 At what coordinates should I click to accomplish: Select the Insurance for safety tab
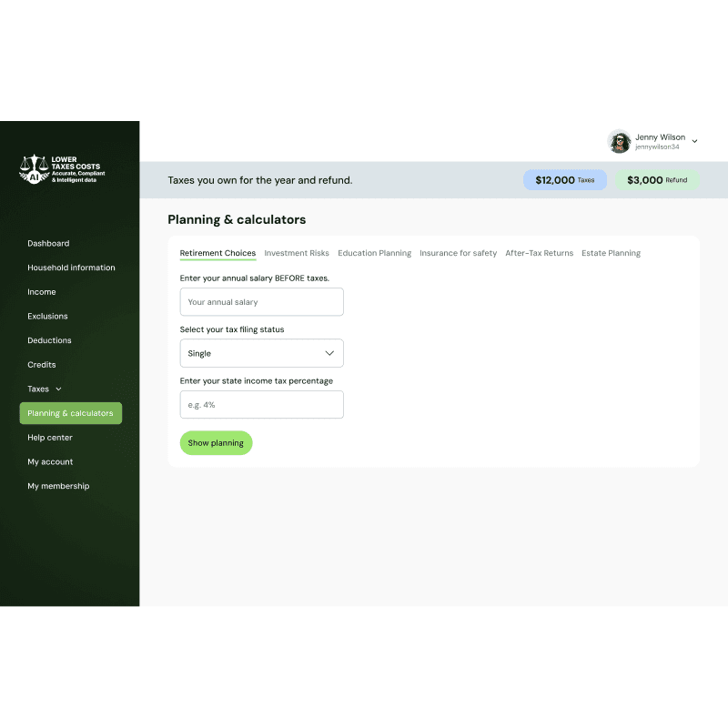[459, 253]
